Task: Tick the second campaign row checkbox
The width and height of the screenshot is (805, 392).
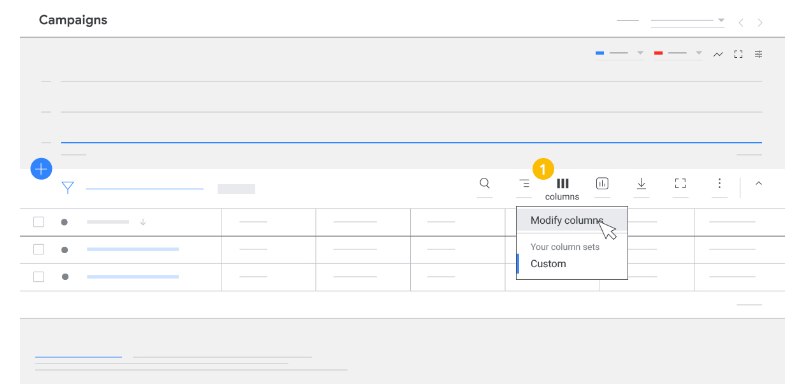Action: [39, 277]
